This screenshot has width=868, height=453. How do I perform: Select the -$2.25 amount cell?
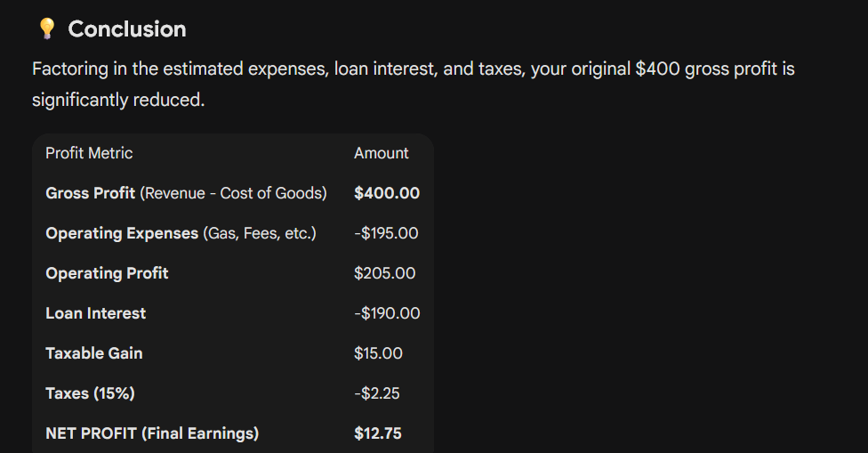pos(377,393)
